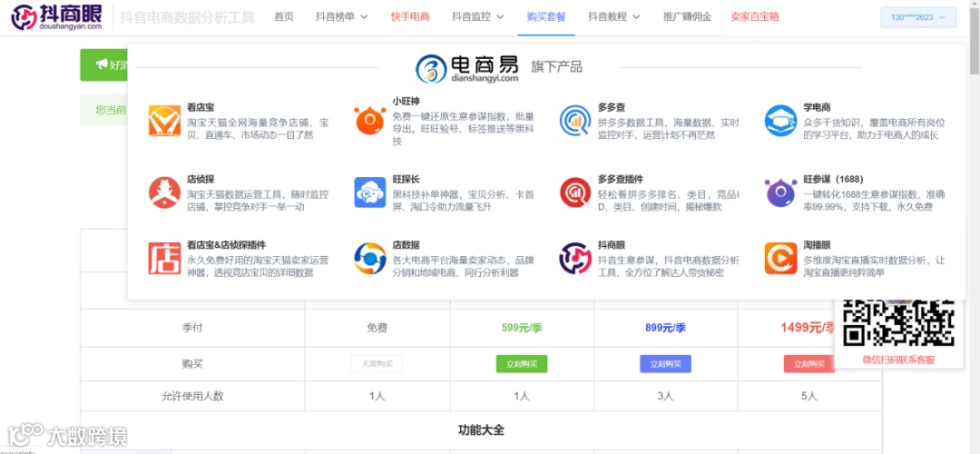The width and height of the screenshot is (980, 454).
Task: Click the 5人 cell
Action: [808, 396]
